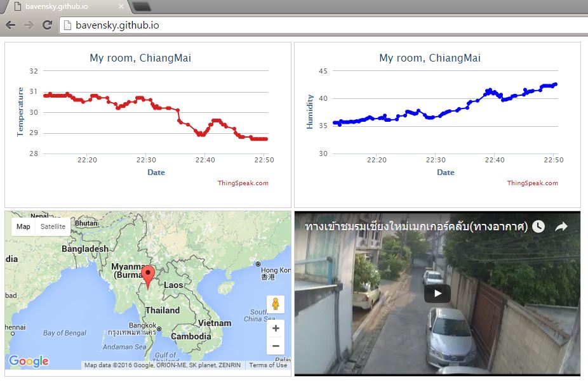Open map Terms of Use link

tap(268, 365)
